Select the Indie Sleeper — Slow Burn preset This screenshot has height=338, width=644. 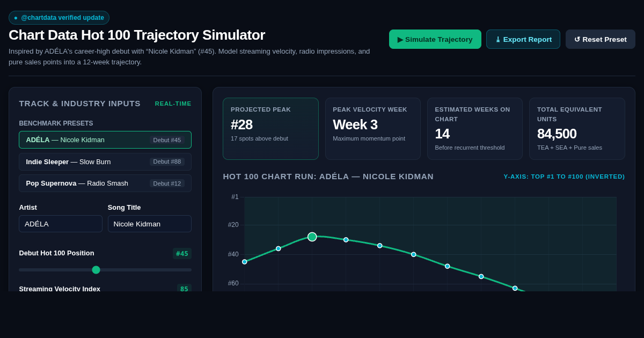105,161
